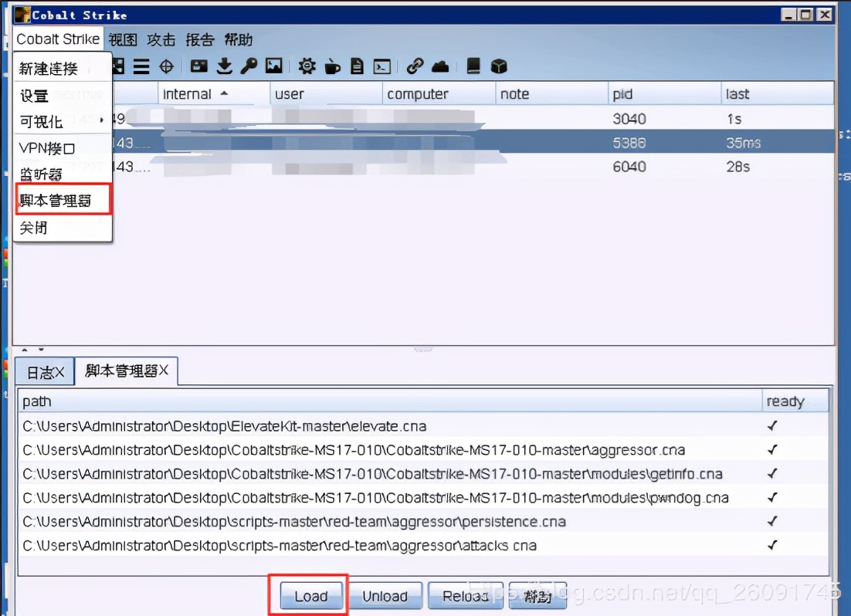
Task: Sort scripts by the ready column header
Action: [x=795, y=401]
